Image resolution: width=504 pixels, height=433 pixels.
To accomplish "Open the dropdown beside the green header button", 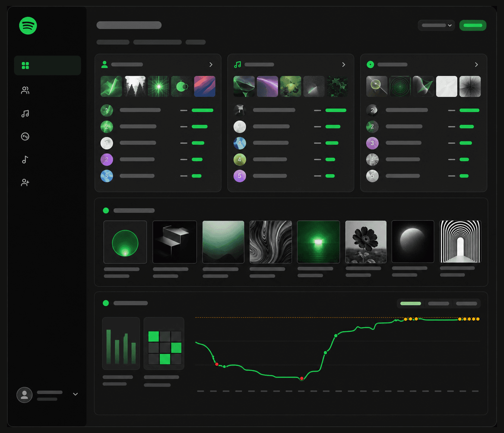I will pyautogui.click(x=436, y=25).
